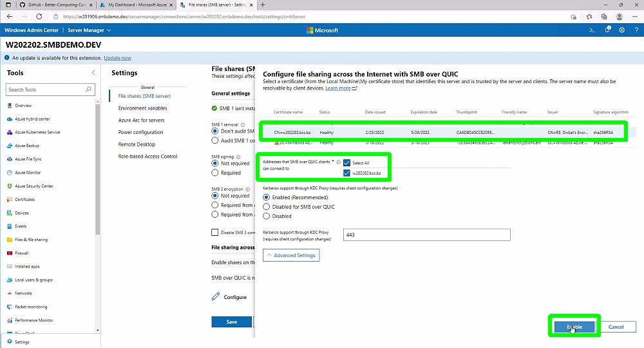This screenshot has width=644, height=348.
Task: Select the Disabled Kerberos radio button
Action: (266, 216)
